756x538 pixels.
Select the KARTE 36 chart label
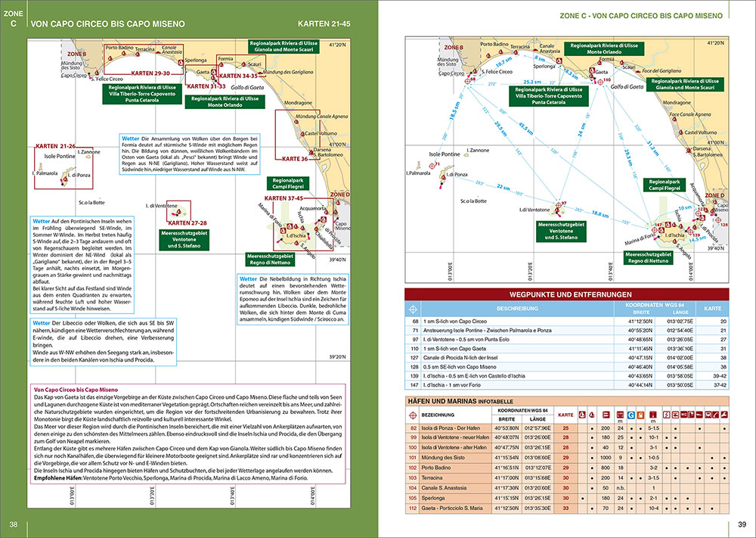(x=294, y=159)
